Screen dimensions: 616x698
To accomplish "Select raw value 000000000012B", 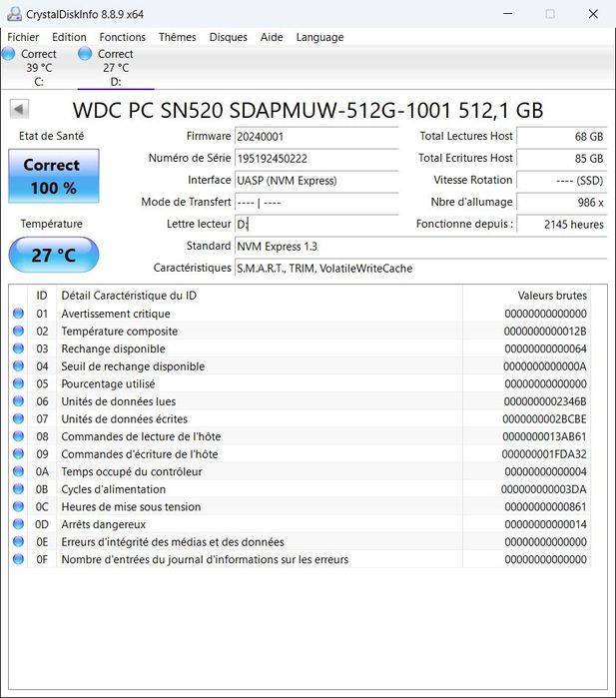I will click(545, 332).
